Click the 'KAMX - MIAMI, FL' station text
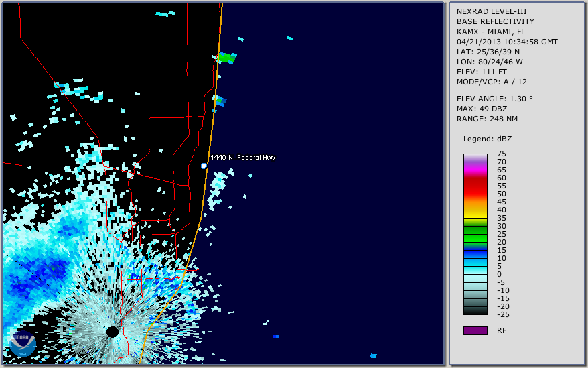Screen dimensions: 588x368 point(491,32)
